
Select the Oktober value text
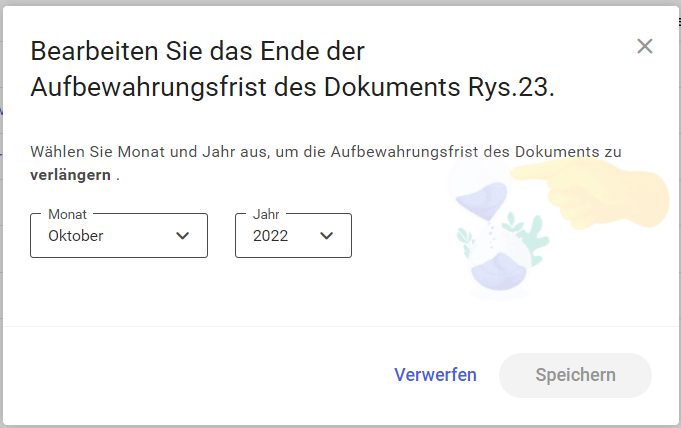coord(76,236)
